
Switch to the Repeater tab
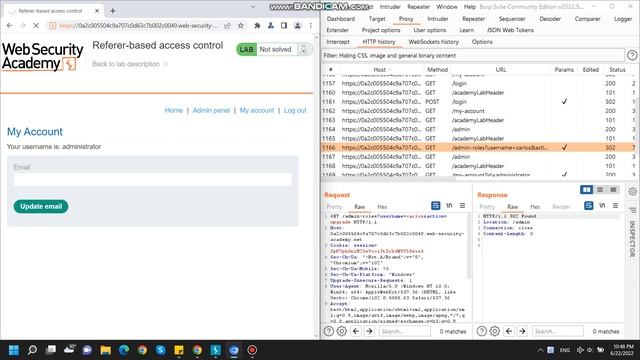coord(473,19)
